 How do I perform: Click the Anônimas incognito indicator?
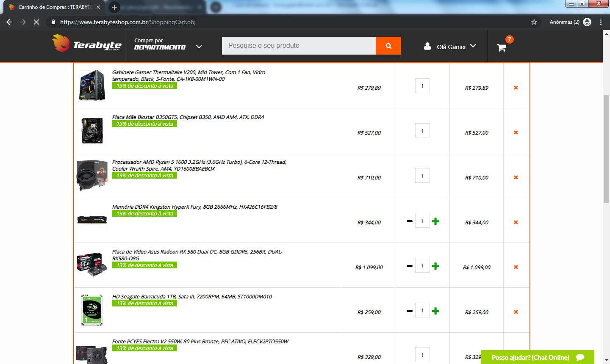(570, 22)
